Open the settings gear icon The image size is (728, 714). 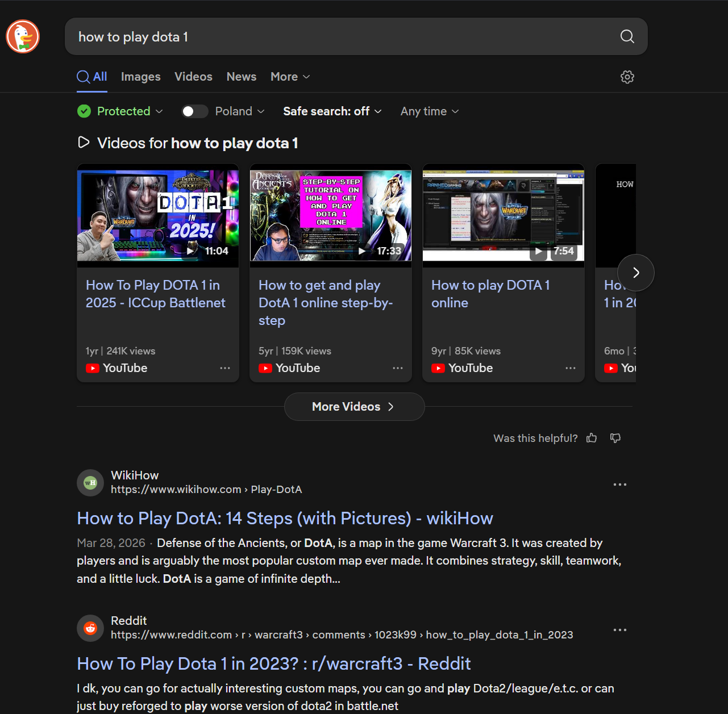[x=627, y=77]
